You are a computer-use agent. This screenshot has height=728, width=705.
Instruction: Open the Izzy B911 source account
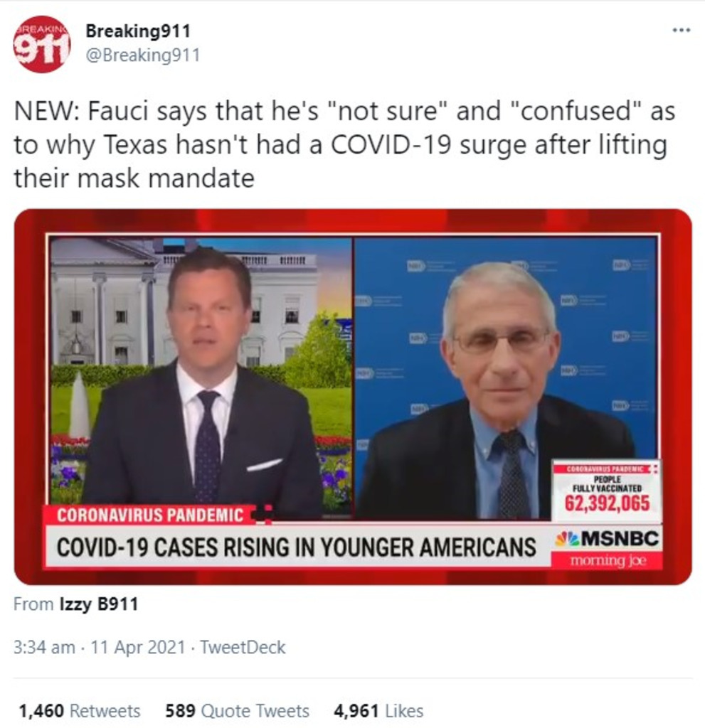(99, 604)
